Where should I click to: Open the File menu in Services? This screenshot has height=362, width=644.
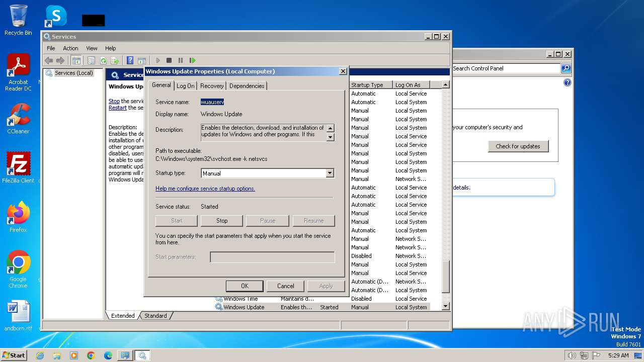pyautogui.click(x=51, y=48)
